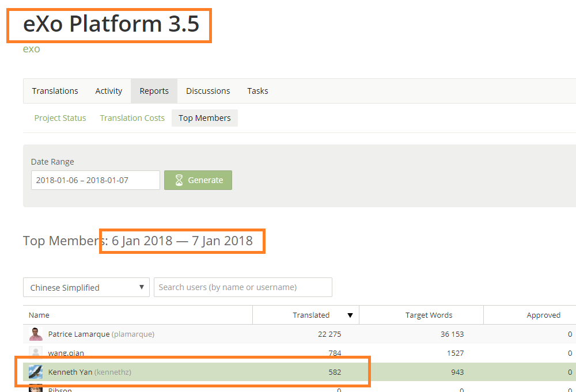Open the Discussions tab

pos(208,91)
